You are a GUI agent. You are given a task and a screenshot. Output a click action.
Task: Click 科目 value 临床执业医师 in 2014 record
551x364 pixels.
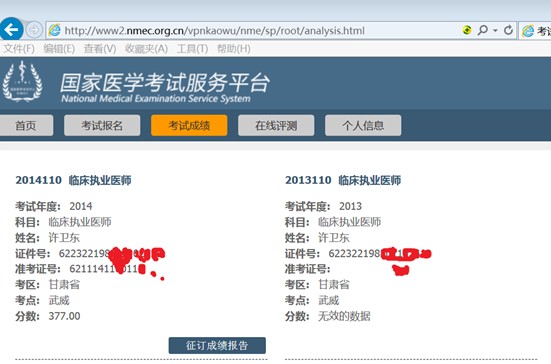(x=80, y=222)
